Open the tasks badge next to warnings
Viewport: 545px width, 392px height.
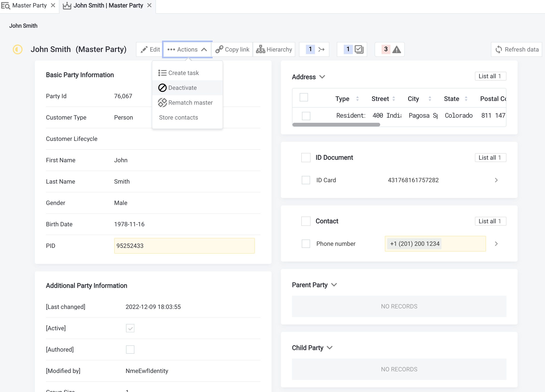tap(352, 49)
